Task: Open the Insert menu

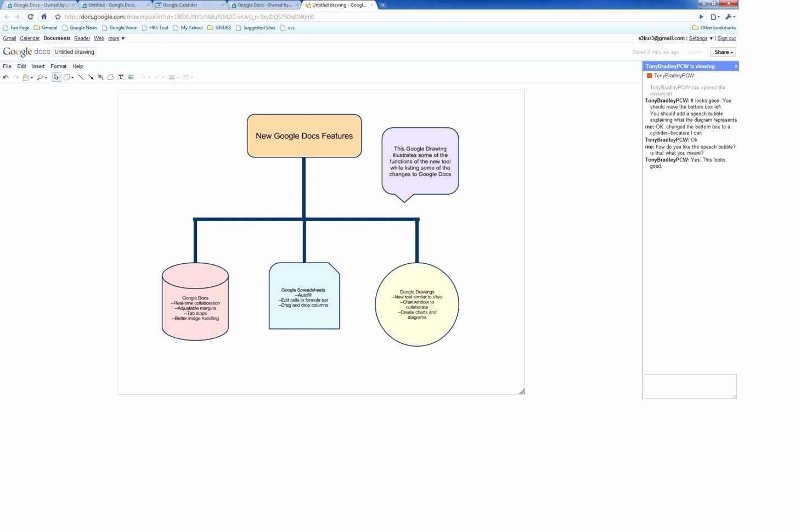Action: pos(38,66)
